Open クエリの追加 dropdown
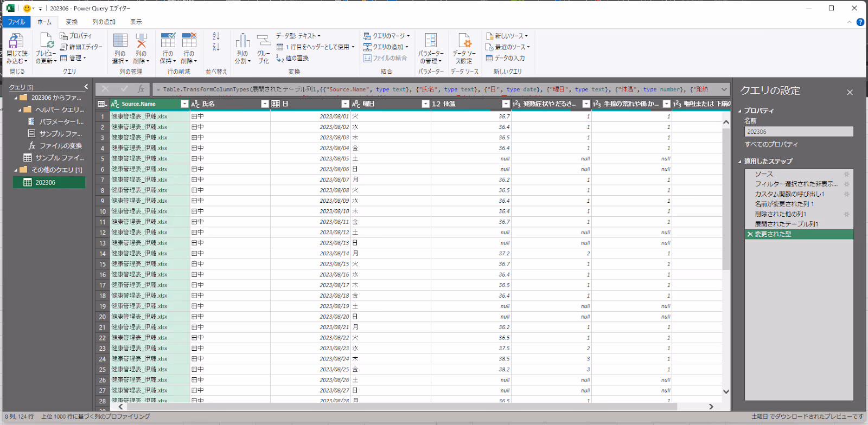868x425 pixels. point(386,47)
